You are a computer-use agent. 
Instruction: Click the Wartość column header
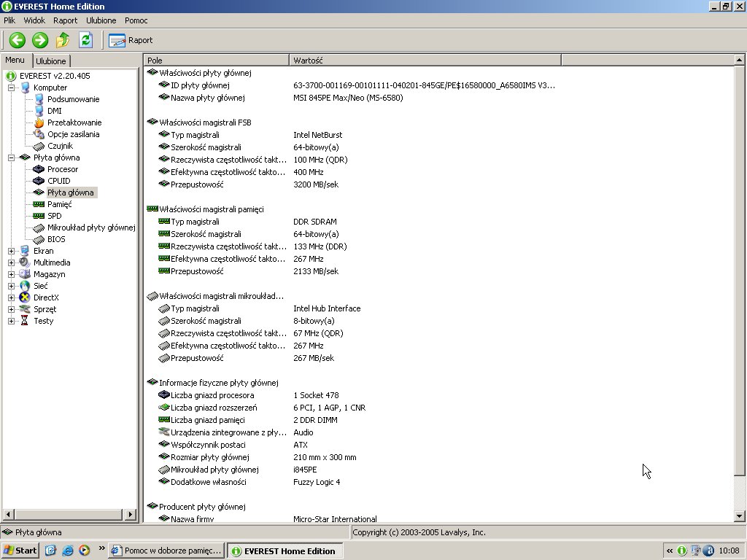pos(425,61)
